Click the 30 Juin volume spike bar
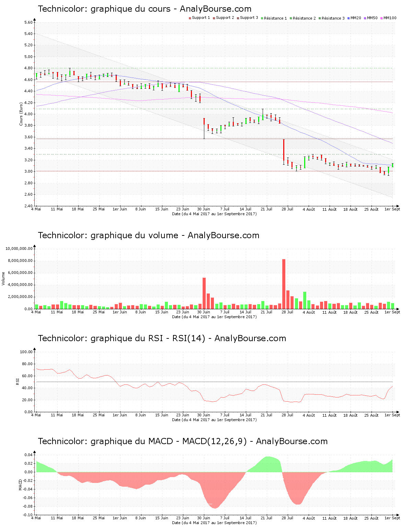Screen dimensions: 412x532 [x=204, y=293]
